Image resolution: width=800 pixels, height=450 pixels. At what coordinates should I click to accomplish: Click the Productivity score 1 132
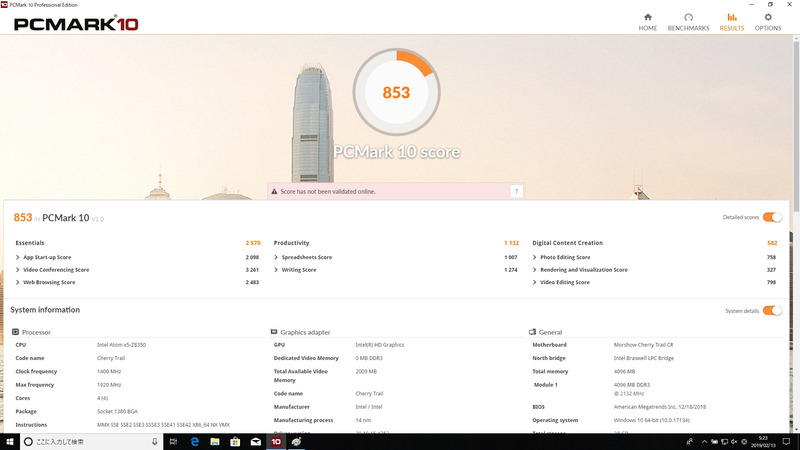[x=511, y=243]
